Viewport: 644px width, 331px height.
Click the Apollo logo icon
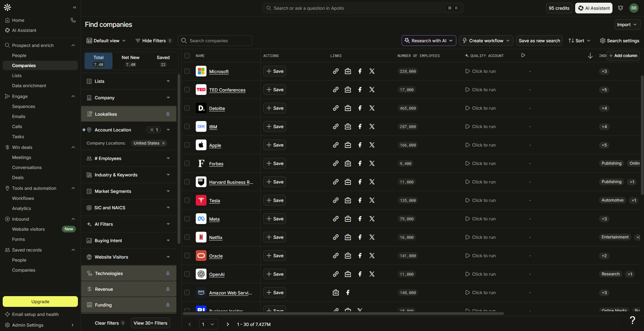click(x=7, y=7)
